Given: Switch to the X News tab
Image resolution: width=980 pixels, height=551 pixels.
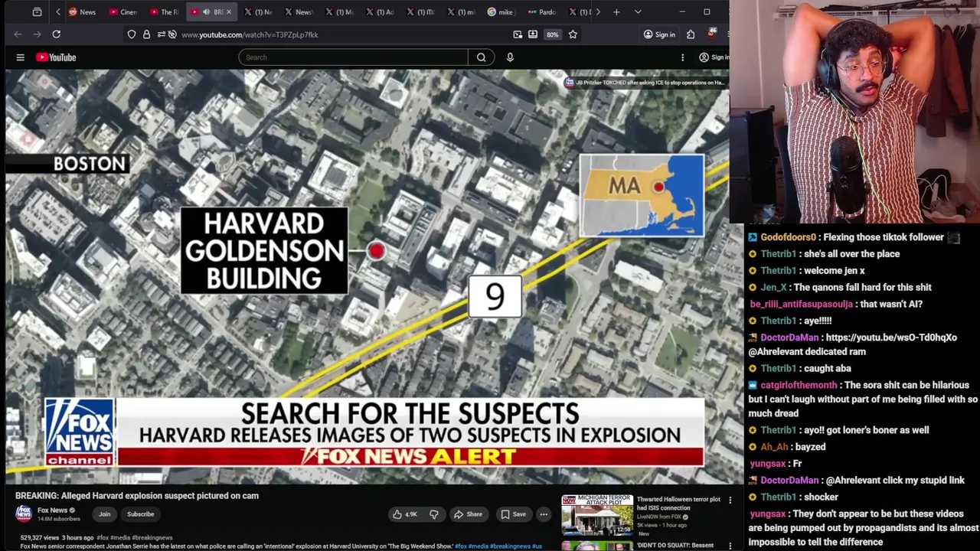Looking at the screenshot, I should click(x=298, y=11).
